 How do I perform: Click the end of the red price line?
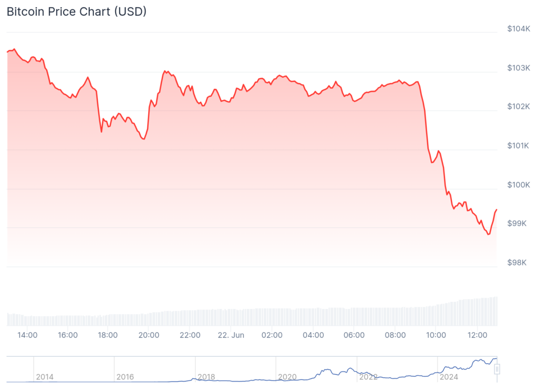click(x=496, y=209)
